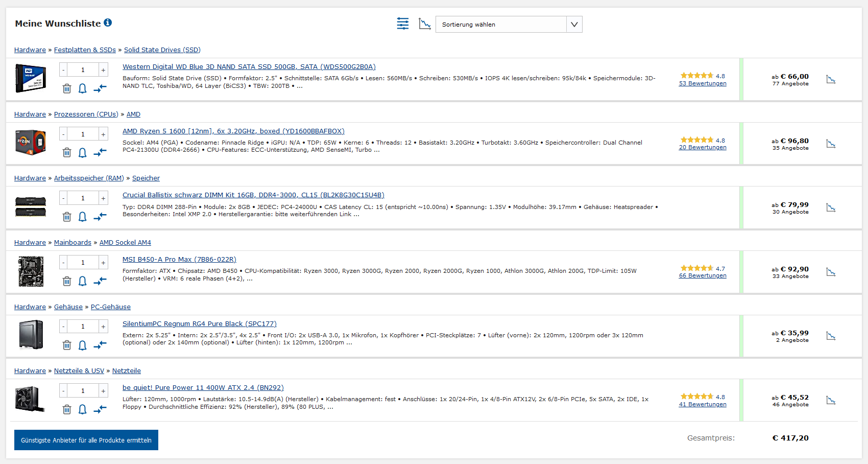Image resolution: width=868 pixels, height=464 pixels.
Task: Compare or move WD Blue SSD arrows icon
Action: click(100, 88)
